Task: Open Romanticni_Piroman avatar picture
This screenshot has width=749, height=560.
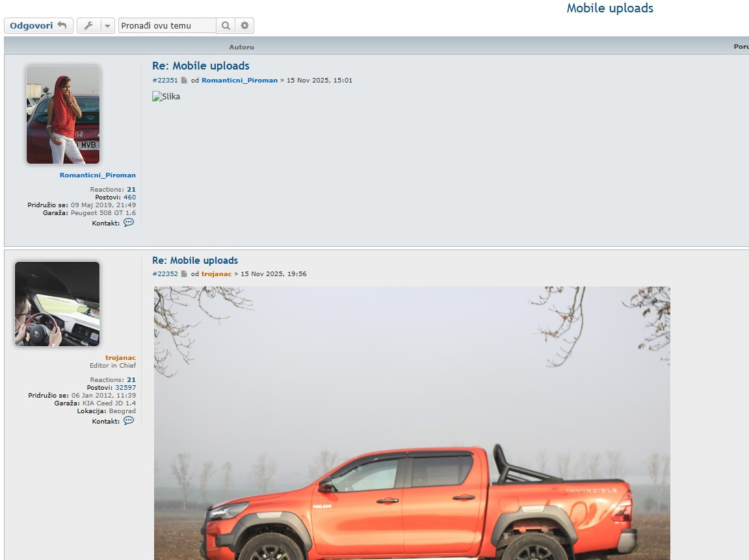Action: point(63,114)
